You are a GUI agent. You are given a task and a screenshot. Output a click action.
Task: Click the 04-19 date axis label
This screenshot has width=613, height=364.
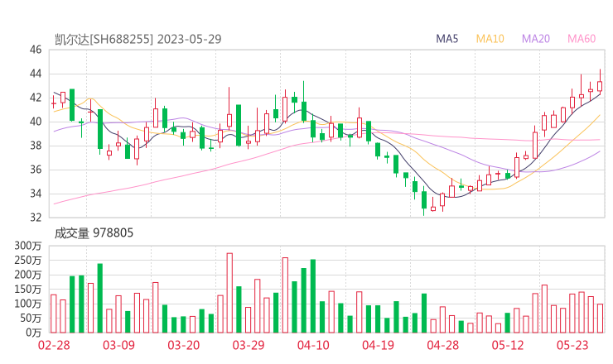point(378,345)
